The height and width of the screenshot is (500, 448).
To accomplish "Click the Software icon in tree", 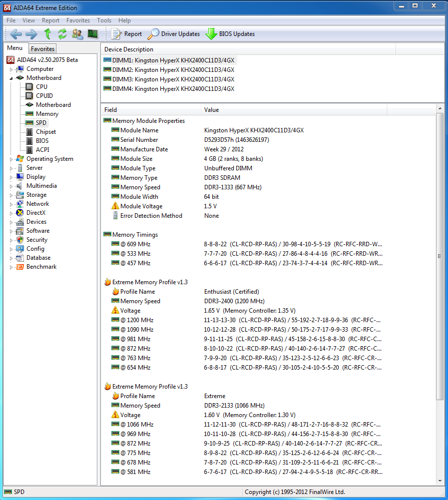I will coord(20,231).
